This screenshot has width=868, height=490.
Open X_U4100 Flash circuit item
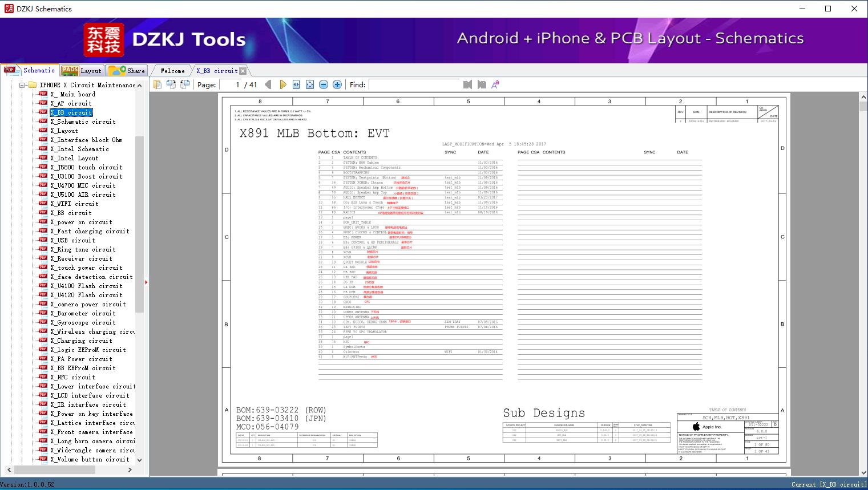(86, 286)
